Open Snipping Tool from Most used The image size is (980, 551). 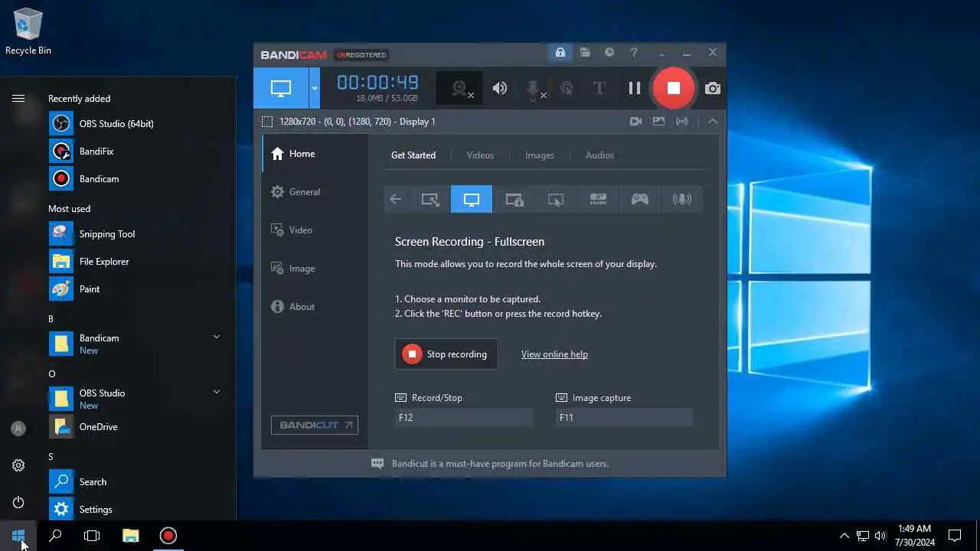(138, 233)
